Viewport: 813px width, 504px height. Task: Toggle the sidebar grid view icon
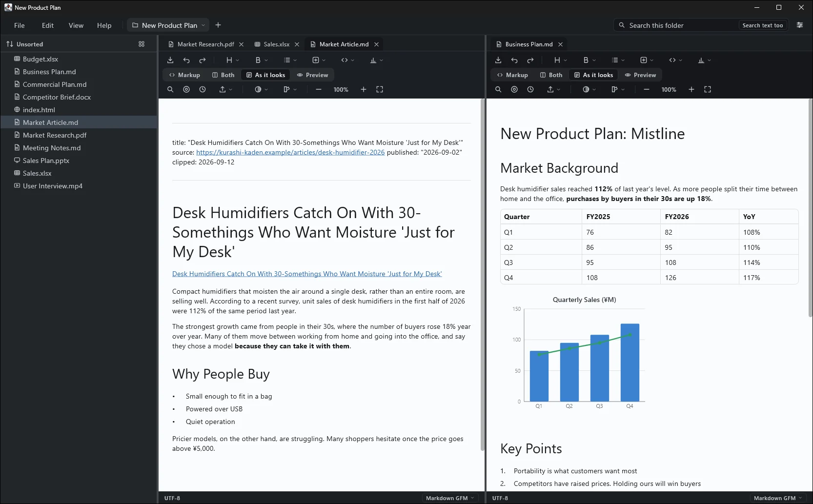click(142, 44)
